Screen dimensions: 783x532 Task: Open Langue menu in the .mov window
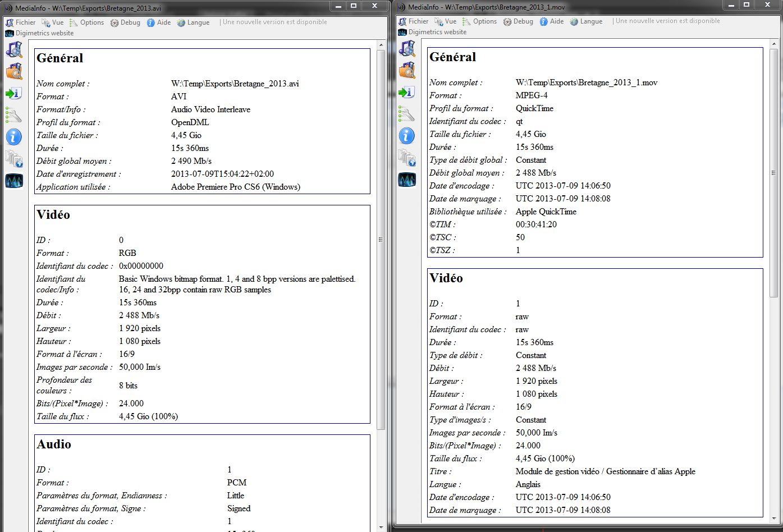(x=586, y=21)
